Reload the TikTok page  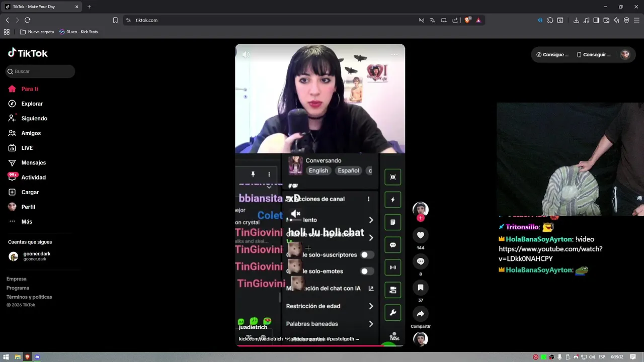[x=27, y=20]
